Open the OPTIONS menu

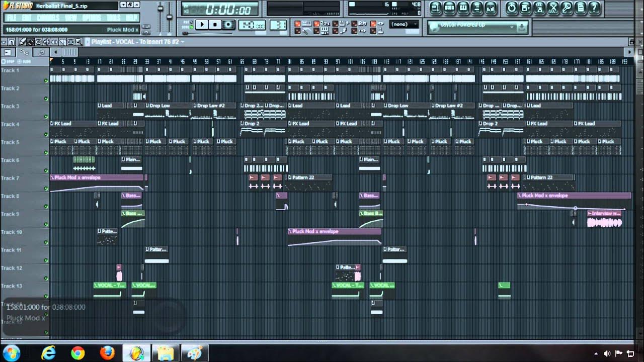coord(92,18)
